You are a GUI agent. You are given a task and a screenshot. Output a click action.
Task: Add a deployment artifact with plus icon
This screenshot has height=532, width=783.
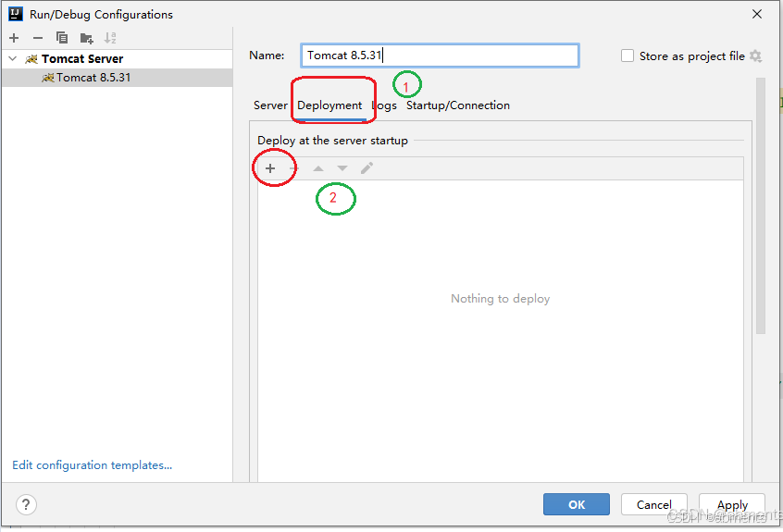pyautogui.click(x=270, y=168)
